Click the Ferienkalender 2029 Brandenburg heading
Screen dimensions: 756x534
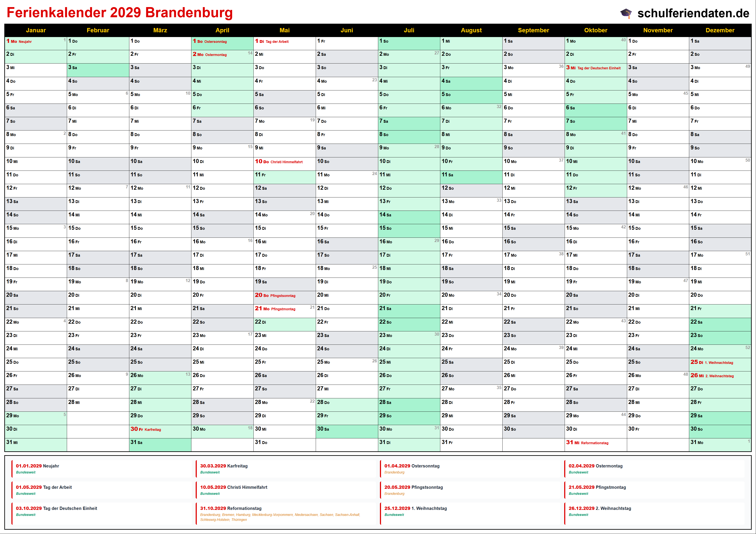(120, 12)
